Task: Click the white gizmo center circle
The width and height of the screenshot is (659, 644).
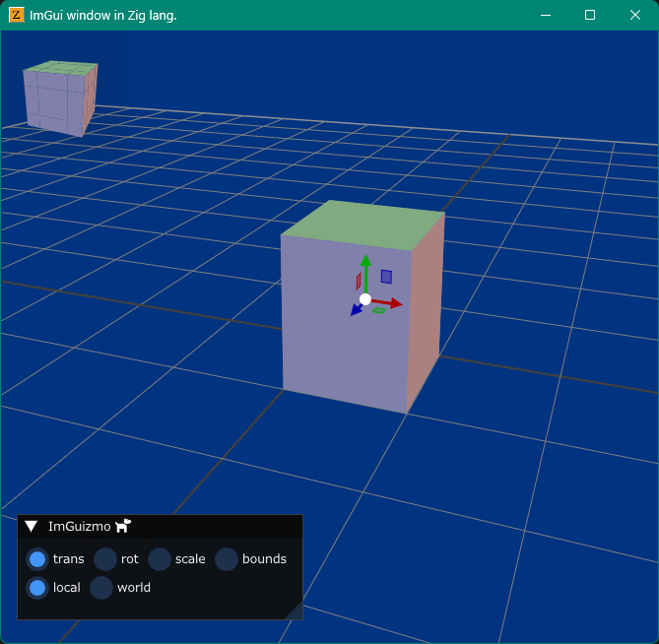Action: [x=365, y=299]
